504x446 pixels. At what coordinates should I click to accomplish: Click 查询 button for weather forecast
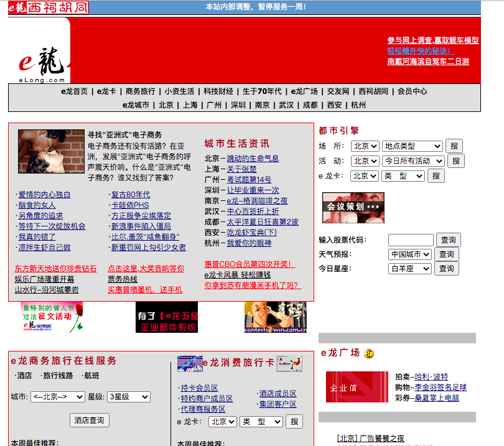coord(447,254)
